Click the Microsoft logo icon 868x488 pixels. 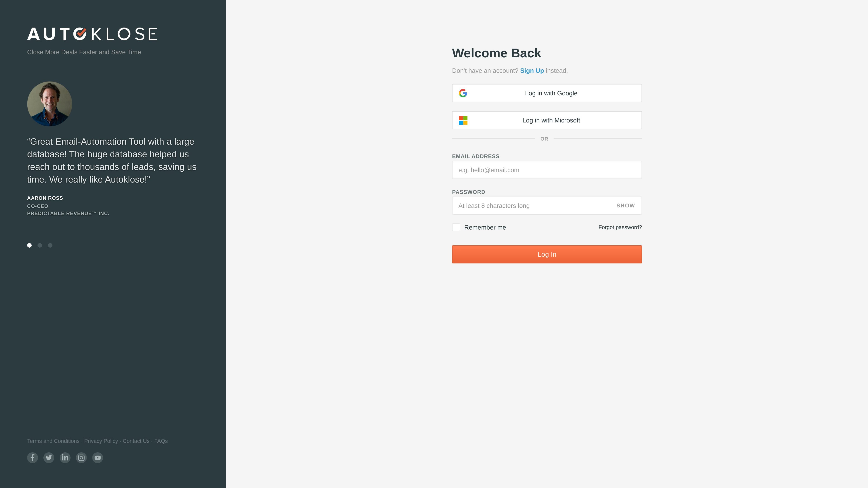tap(463, 120)
